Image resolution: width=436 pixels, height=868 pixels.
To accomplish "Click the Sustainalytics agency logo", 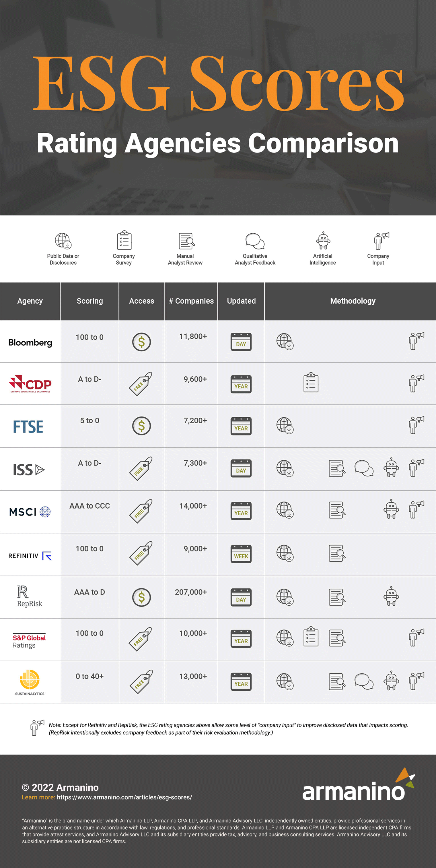I will pyautogui.click(x=30, y=682).
